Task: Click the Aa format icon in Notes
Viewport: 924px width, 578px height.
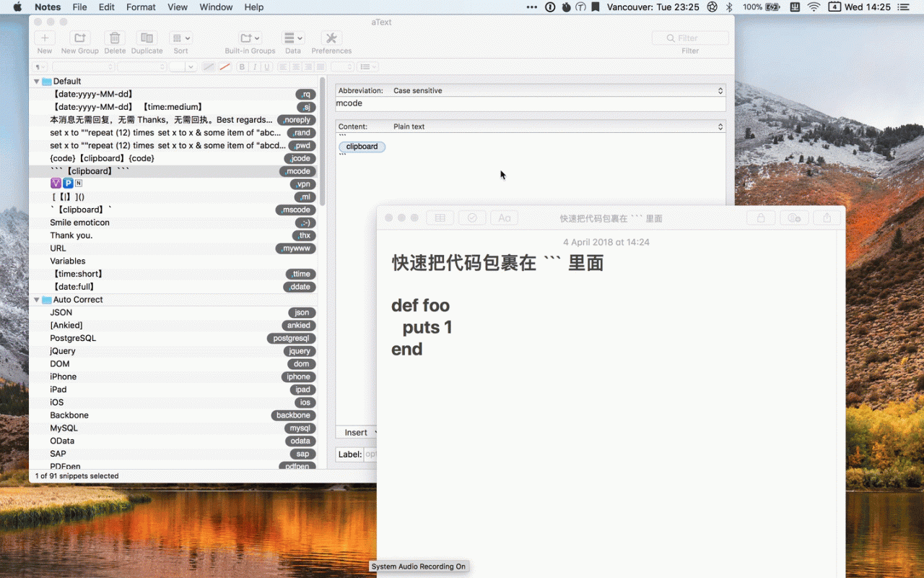Action: click(x=504, y=217)
